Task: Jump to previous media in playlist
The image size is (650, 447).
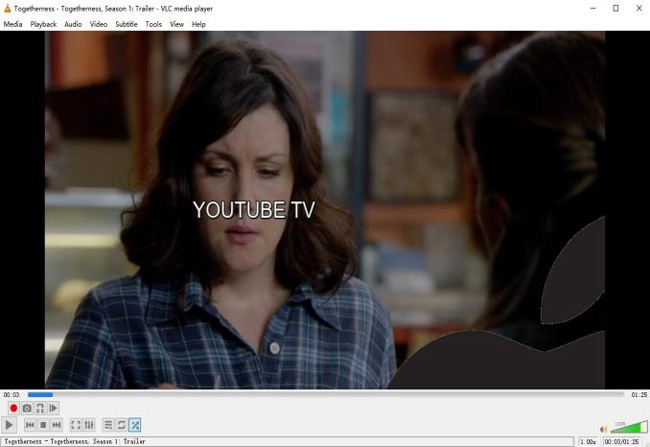Action: 30,425
